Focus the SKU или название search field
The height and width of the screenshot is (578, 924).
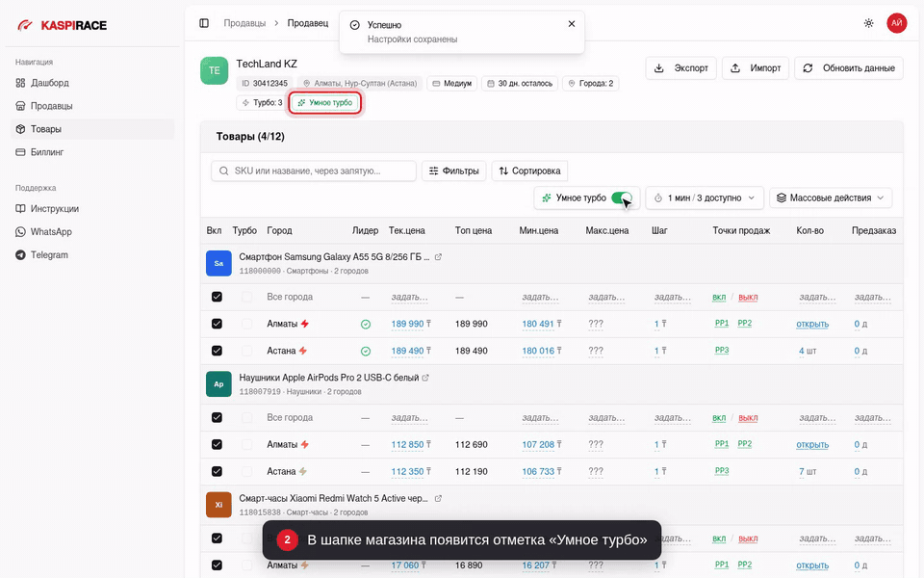coord(314,171)
